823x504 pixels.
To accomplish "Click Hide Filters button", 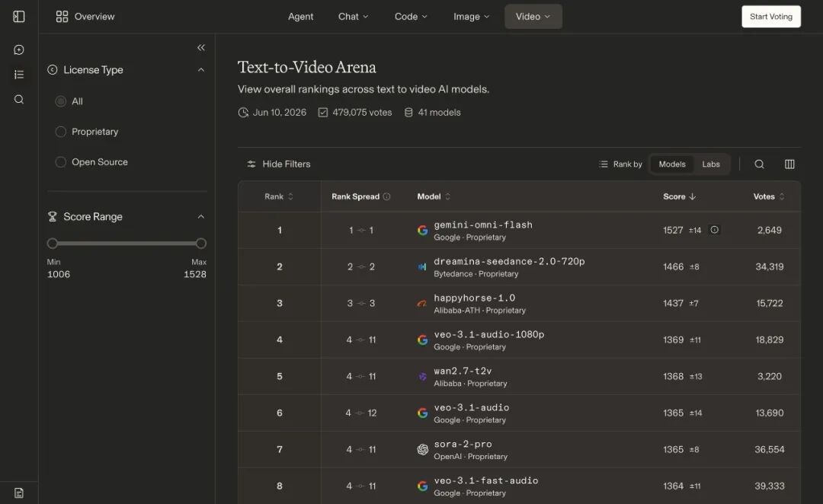I will coord(279,164).
